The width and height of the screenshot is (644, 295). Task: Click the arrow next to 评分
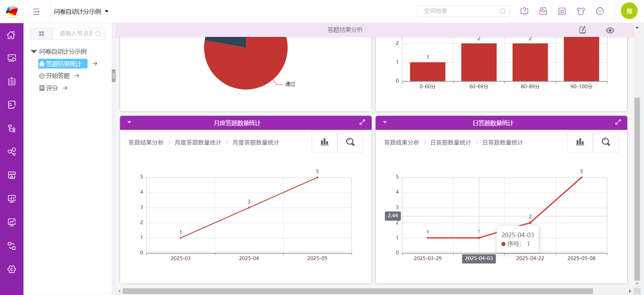(65, 88)
